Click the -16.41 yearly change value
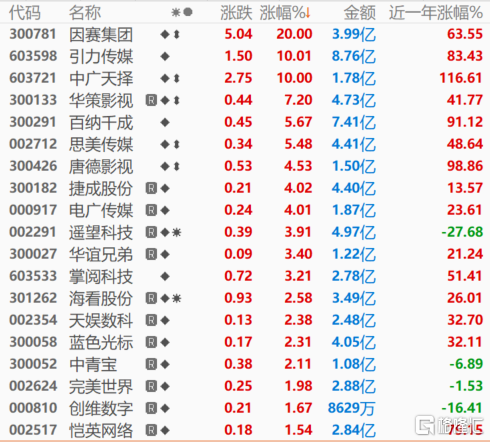 tap(462, 408)
